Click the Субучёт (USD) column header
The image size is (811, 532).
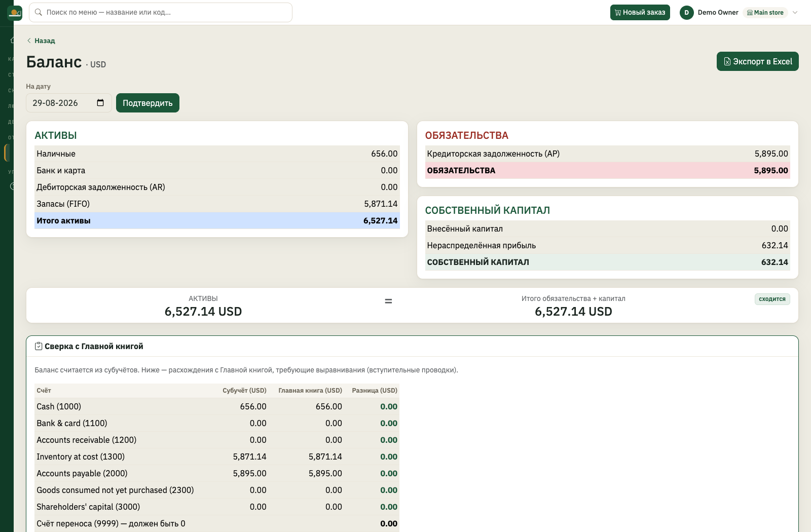pos(244,390)
